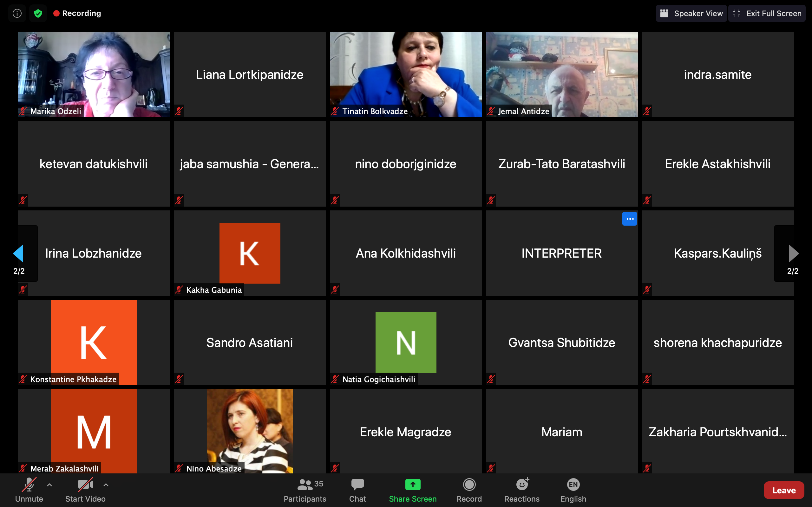Open the meeting info icon

(x=17, y=13)
